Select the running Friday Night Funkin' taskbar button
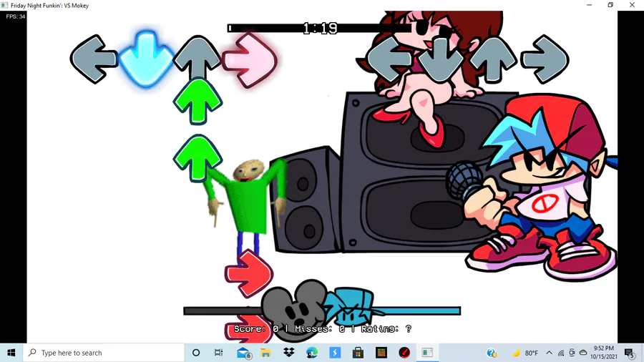The image size is (644, 362). (x=427, y=353)
